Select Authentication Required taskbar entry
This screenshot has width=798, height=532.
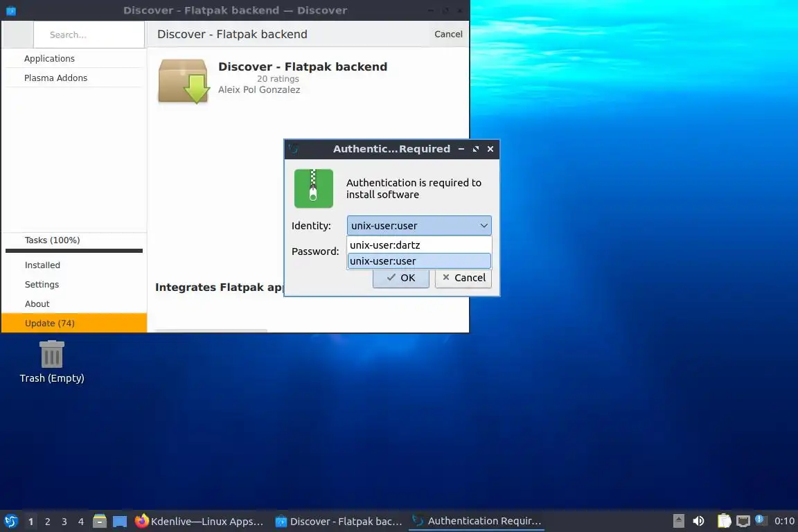[477, 521]
